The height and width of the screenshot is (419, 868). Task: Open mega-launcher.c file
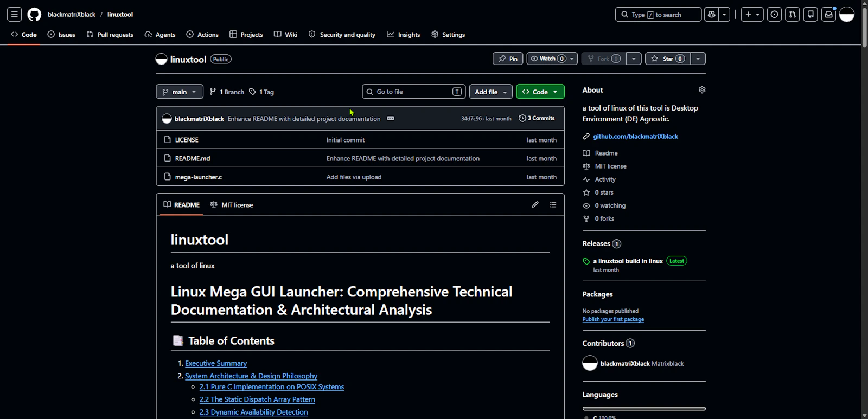tap(199, 177)
